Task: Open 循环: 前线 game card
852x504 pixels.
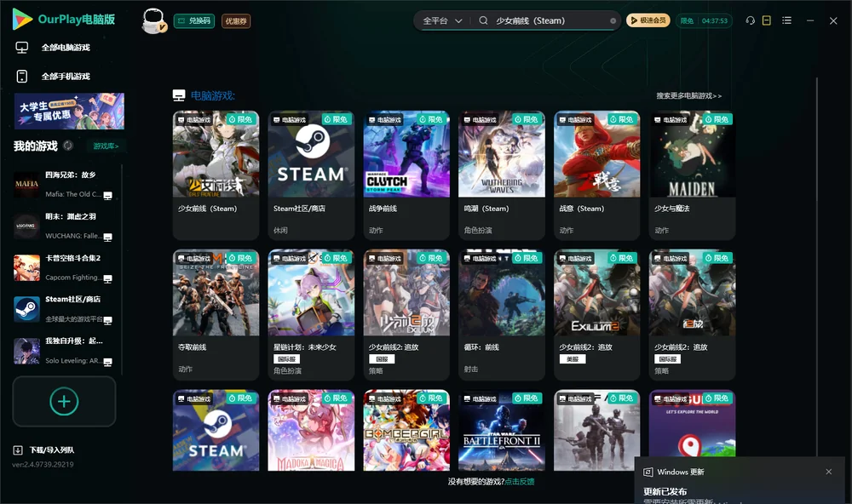Action: [502, 314]
